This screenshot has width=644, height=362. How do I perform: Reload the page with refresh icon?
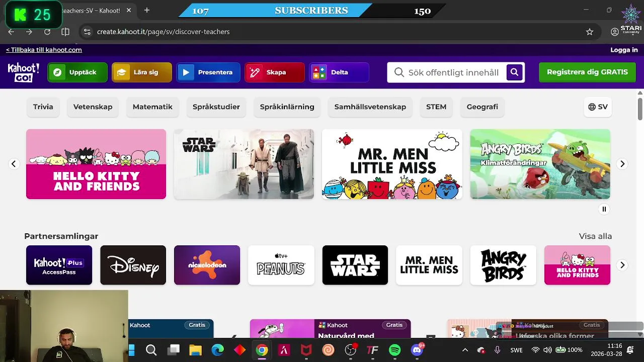[47, 32]
